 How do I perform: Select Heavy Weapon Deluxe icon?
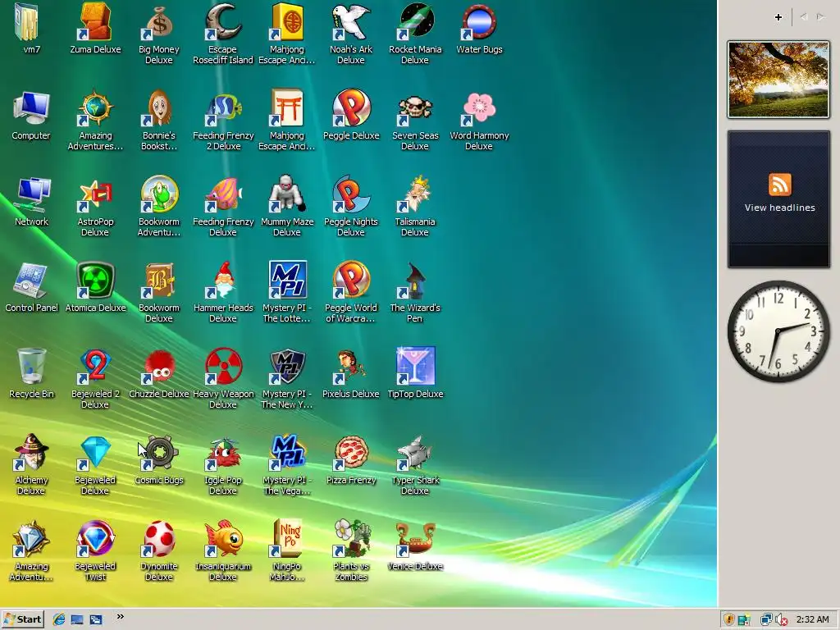[223, 367]
